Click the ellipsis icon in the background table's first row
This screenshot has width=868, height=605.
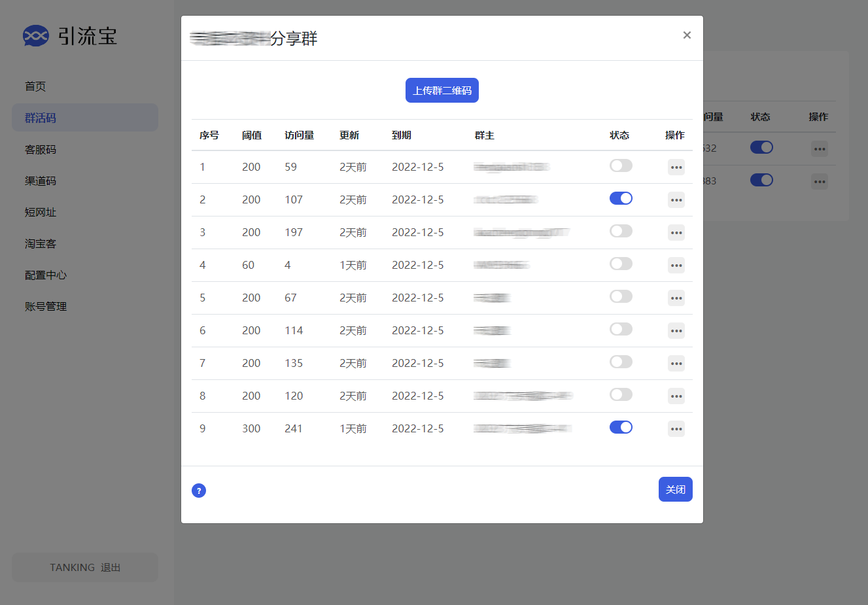click(x=820, y=149)
